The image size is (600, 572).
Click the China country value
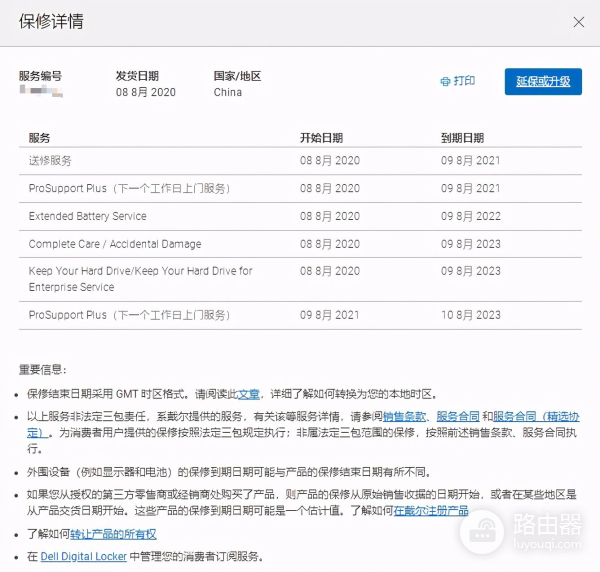tap(228, 92)
